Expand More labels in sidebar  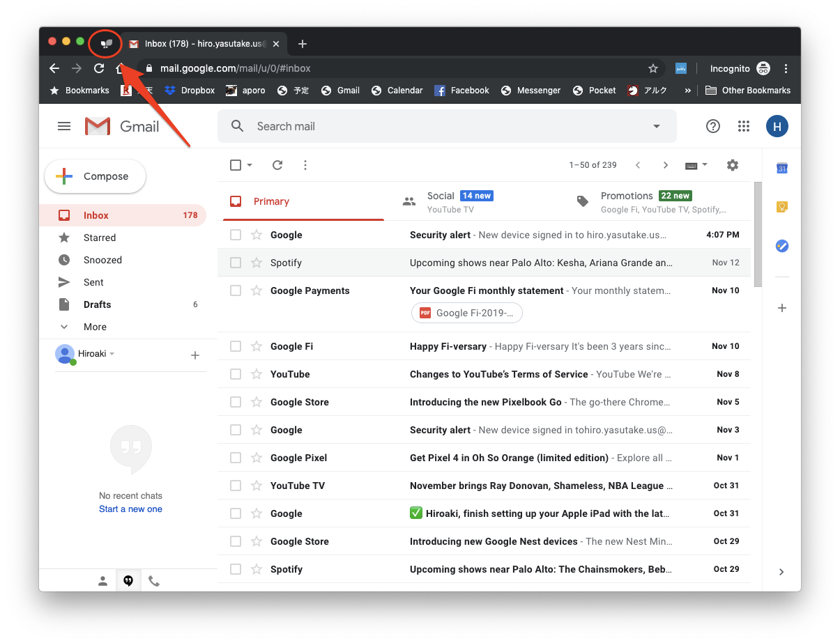point(95,327)
